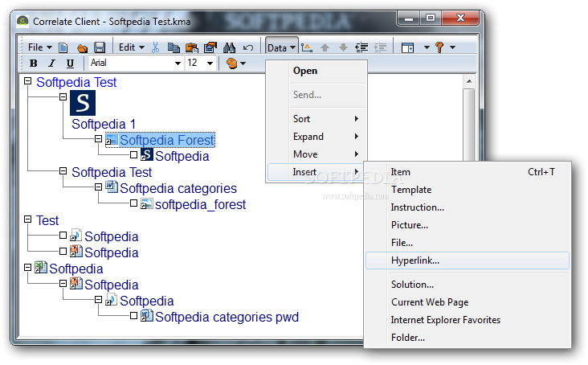Click the vertical scrollbar up arrow
The width and height of the screenshot is (588, 365).
pyautogui.click(x=469, y=81)
